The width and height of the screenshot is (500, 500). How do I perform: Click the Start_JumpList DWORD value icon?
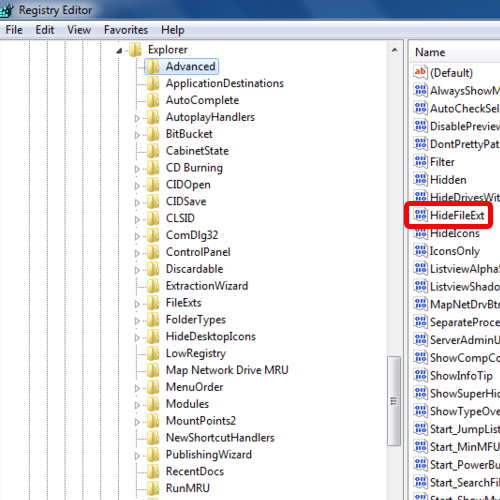coord(420,429)
